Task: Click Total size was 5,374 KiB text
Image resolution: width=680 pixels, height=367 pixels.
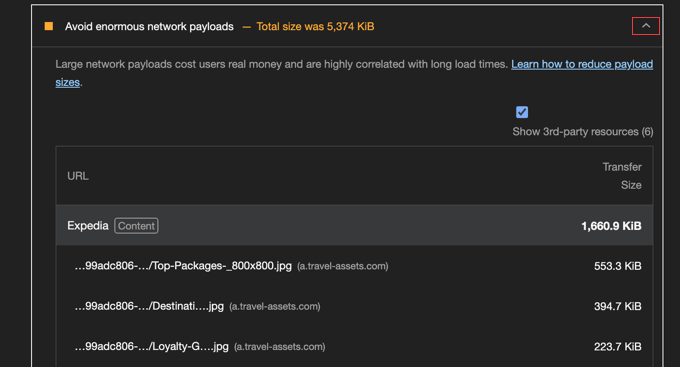Action: [x=315, y=26]
